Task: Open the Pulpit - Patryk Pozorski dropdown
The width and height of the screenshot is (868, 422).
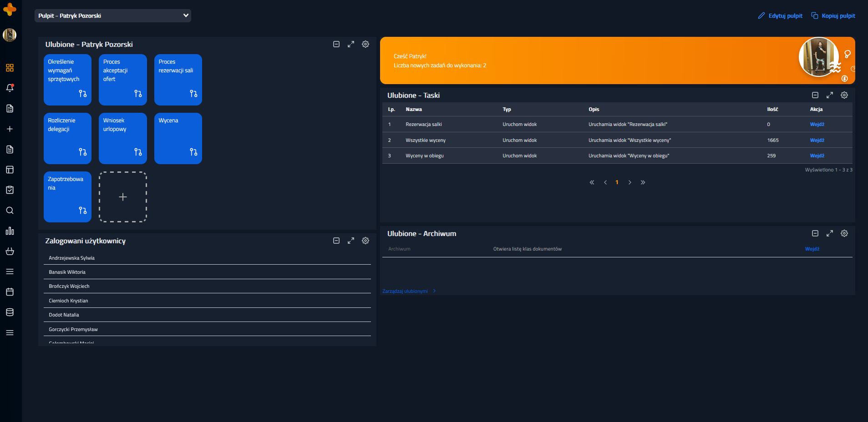Action: 113,15
